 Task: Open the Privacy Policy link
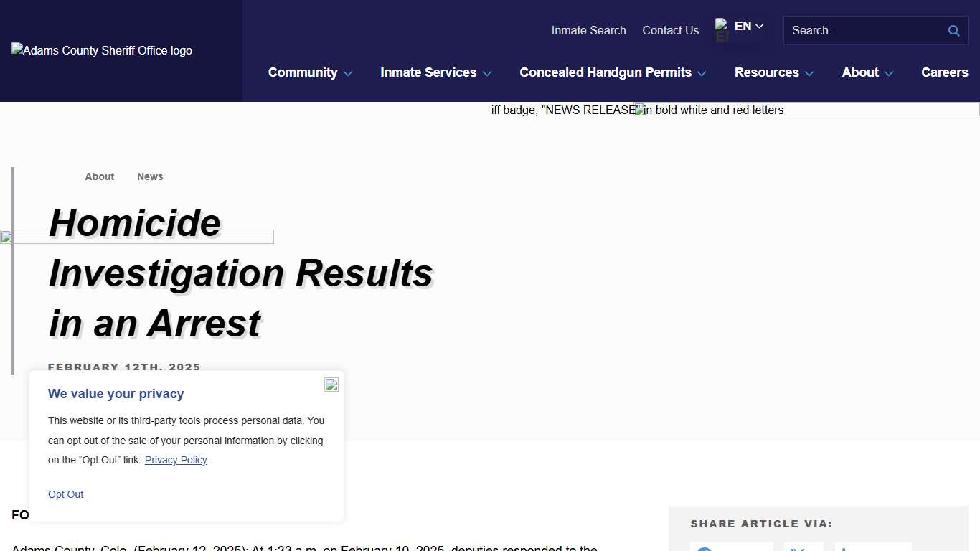pyautogui.click(x=176, y=460)
